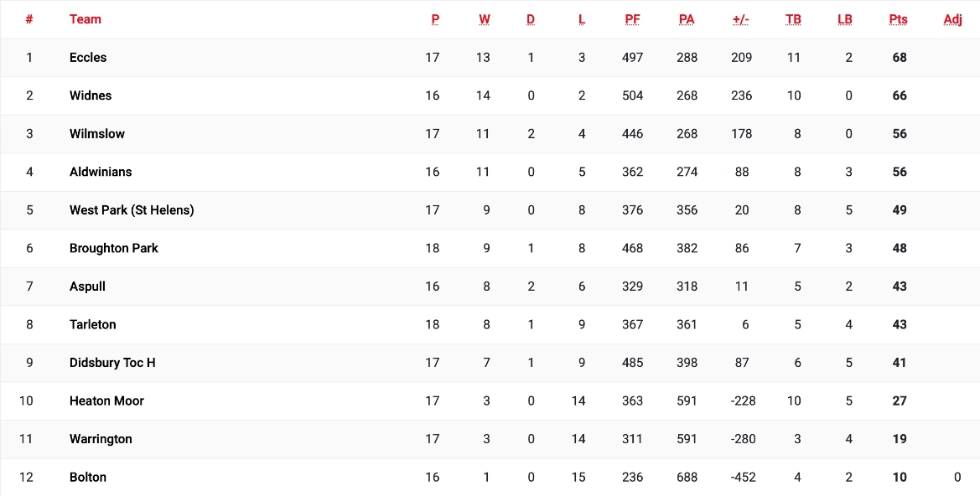Viewport: 980px width, 496px height.
Task: Open West Park (St Helens) team
Action: pos(132,210)
